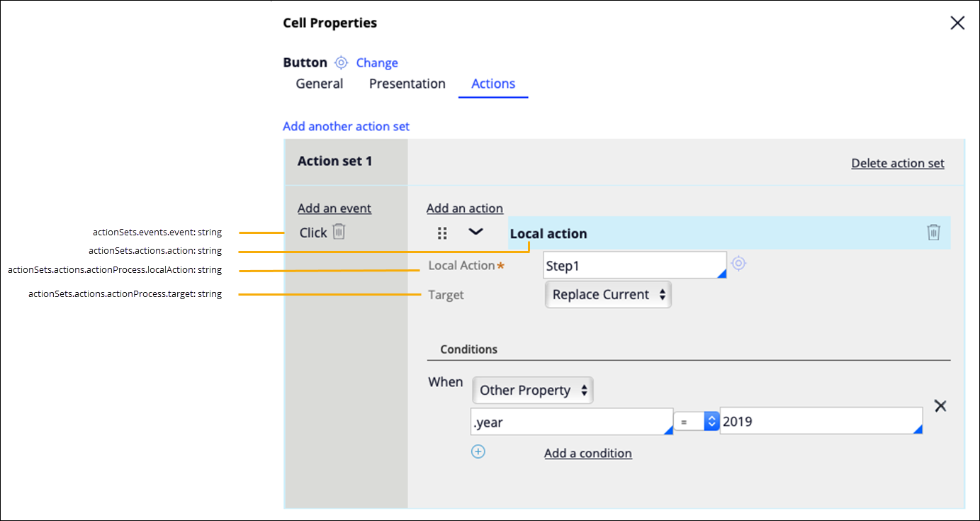Switch to the General tab
This screenshot has height=521, width=980.
[320, 84]
